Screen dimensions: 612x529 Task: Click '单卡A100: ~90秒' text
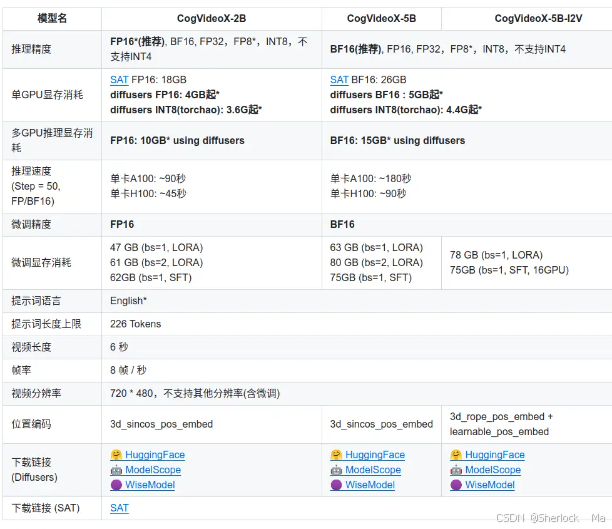pos(148,178)
